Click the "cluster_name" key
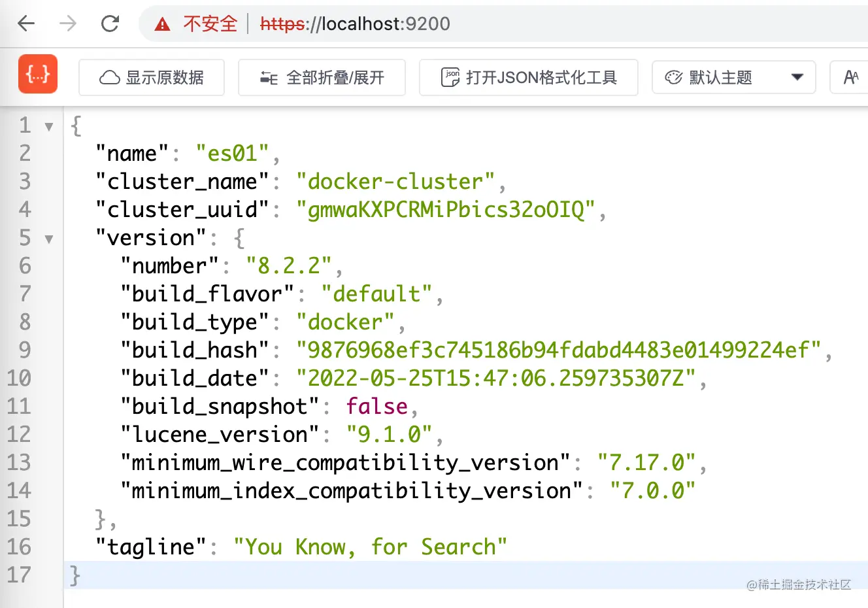The height and width of the screenshot is (608, 868). 182,182
